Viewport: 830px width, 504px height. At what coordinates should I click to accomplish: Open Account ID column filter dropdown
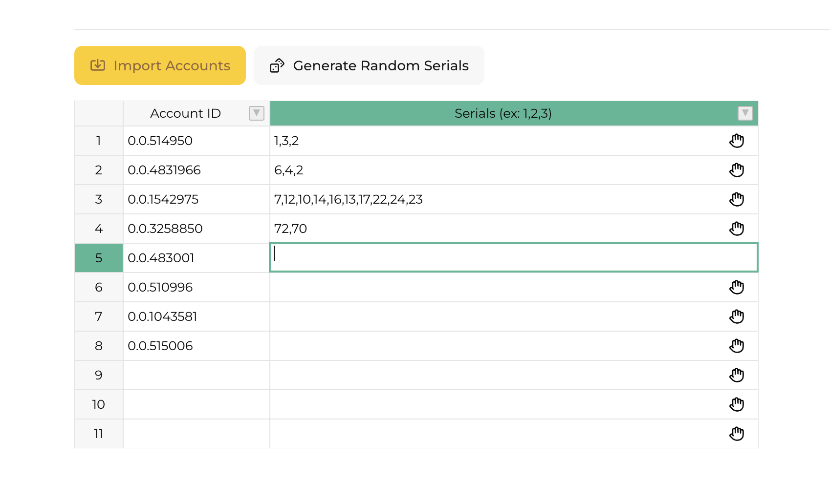pyautogui.click(x=256, y=113)
